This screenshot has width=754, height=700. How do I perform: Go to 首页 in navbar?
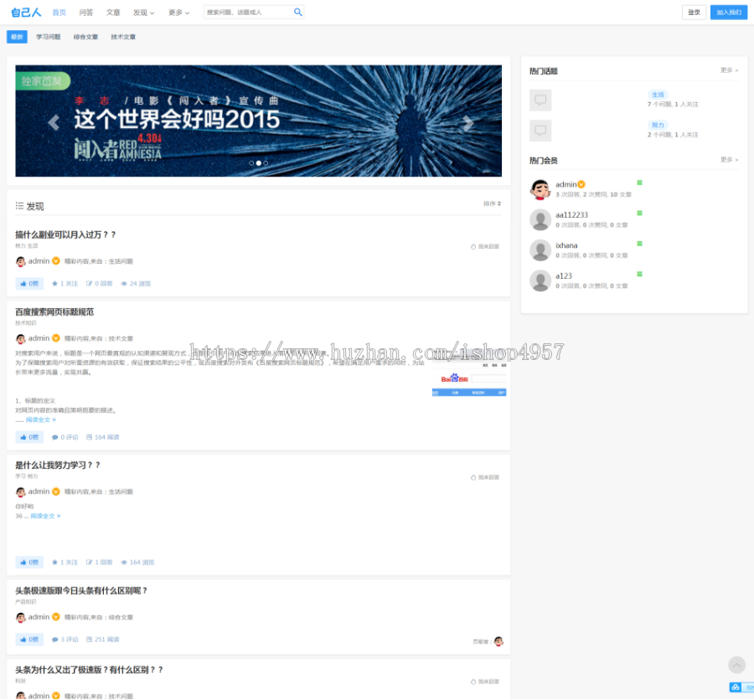click(59, 13)
